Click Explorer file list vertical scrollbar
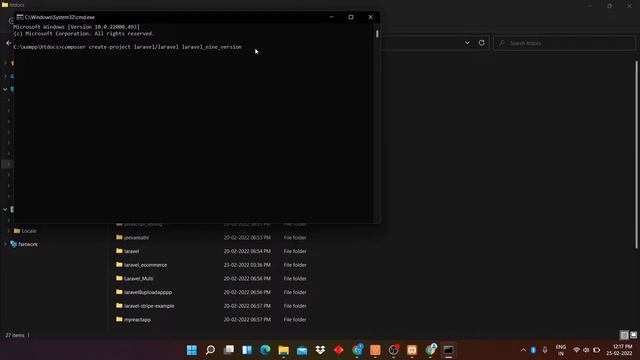This screenshot has width=640, height=360. [636, 154]
